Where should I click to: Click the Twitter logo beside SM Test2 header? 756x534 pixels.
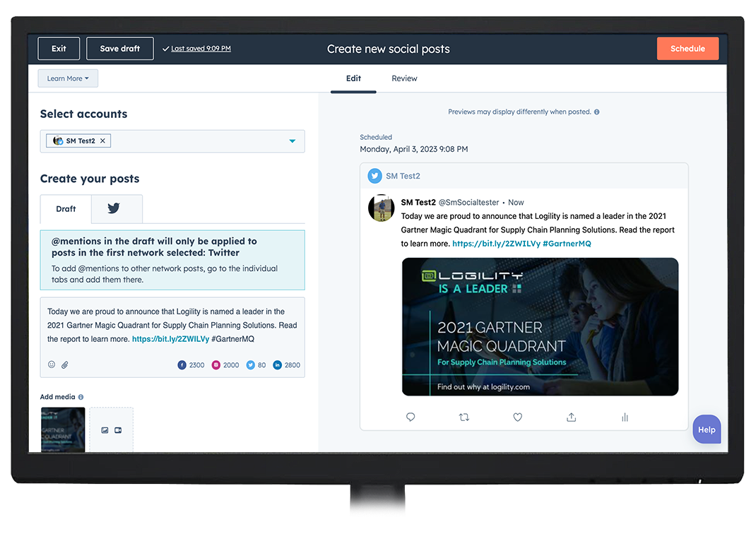(x=374, y=176)
